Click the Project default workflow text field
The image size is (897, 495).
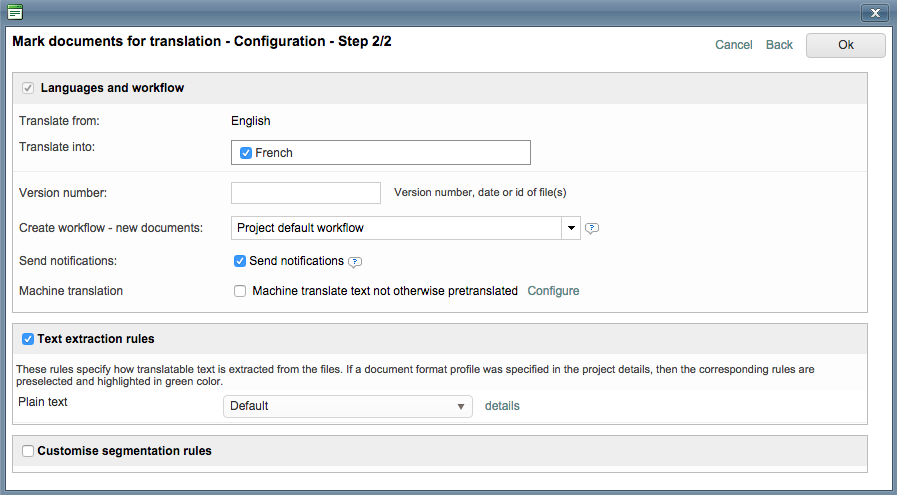coord(396,228)
